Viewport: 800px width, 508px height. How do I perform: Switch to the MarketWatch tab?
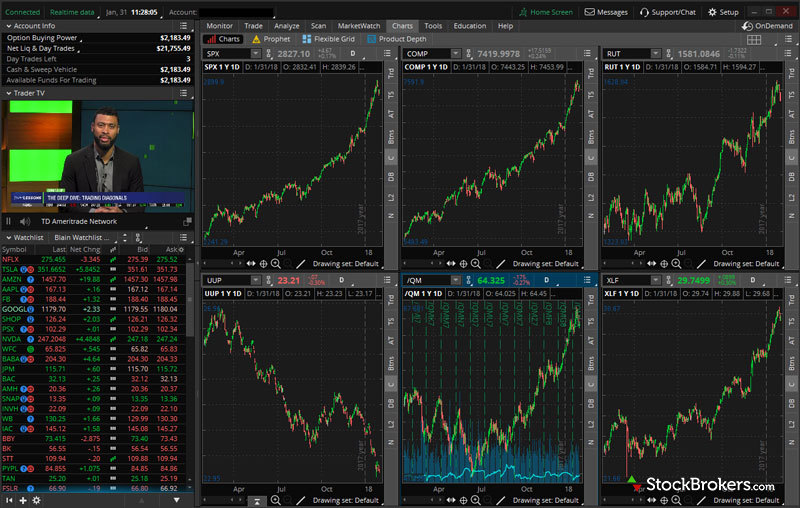pos(359,26)
